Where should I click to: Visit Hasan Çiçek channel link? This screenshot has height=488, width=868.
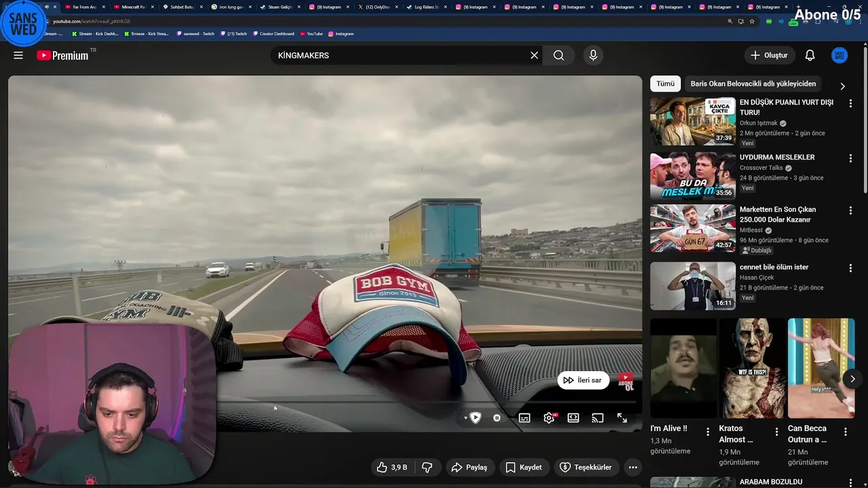757,277
